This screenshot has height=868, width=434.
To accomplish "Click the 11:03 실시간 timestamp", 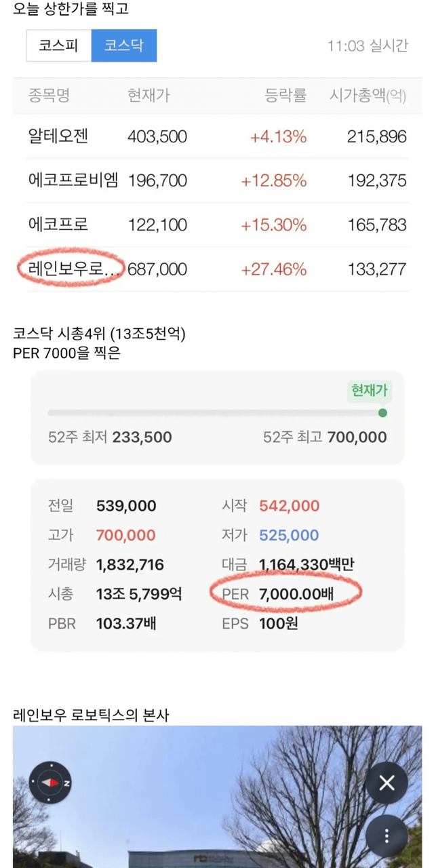I will point(368,46).
